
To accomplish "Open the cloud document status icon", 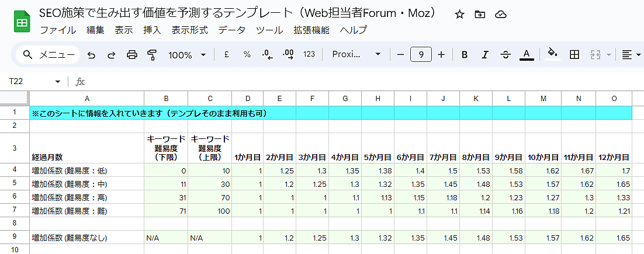I will (500, 15).
